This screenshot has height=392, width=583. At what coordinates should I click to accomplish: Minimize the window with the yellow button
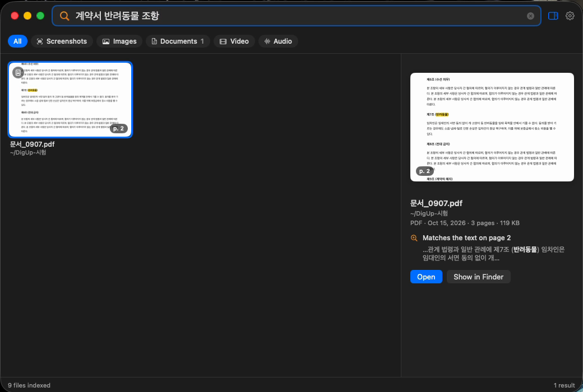[x=27, y=16]
